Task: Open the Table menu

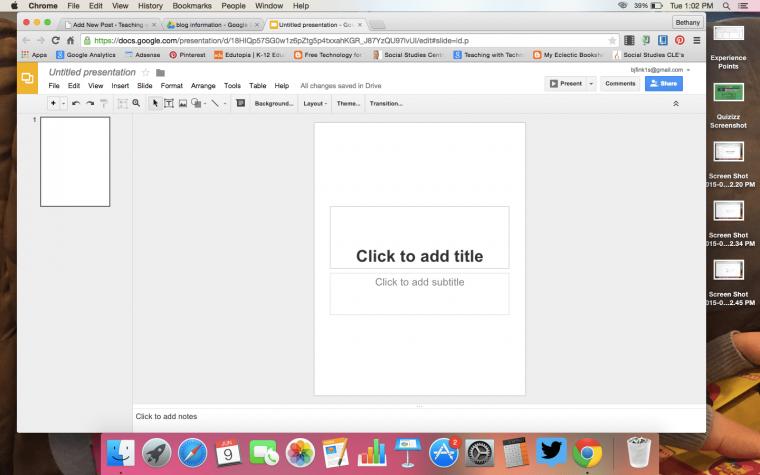Action: (257, 85)
